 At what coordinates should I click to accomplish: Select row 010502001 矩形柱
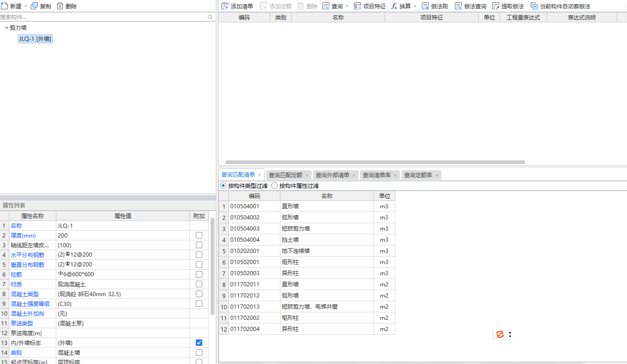point(307,262)
